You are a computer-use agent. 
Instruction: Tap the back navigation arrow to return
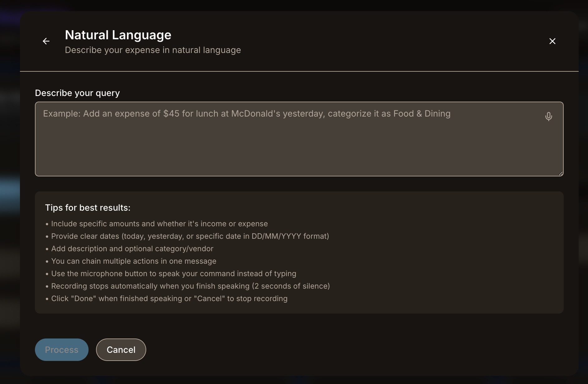(x=46, y=41)
